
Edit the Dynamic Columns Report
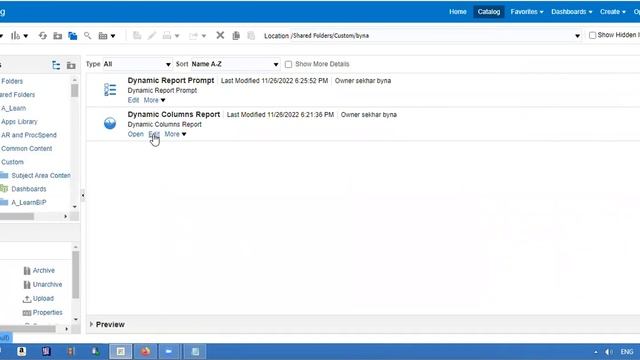coord(154,134)
